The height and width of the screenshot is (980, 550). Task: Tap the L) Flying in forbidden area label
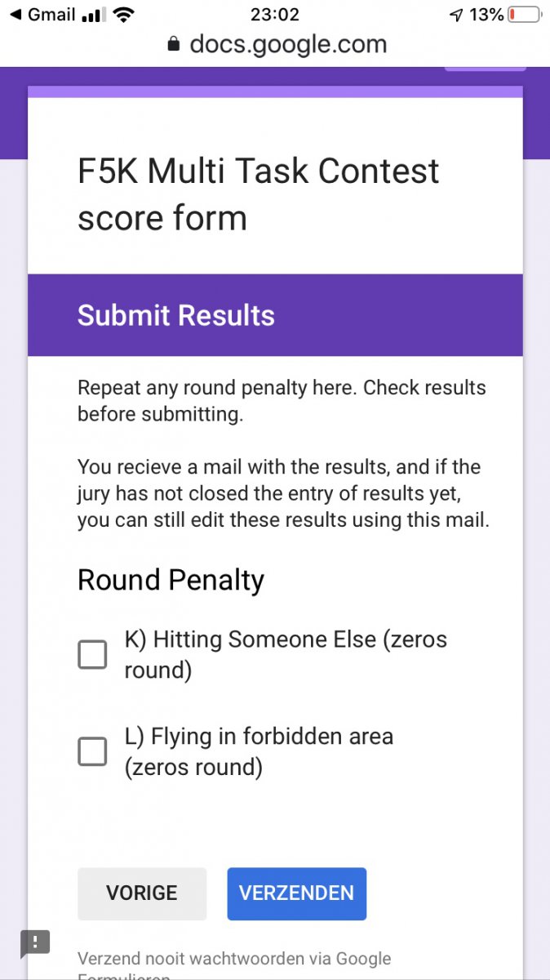[259, 751]
